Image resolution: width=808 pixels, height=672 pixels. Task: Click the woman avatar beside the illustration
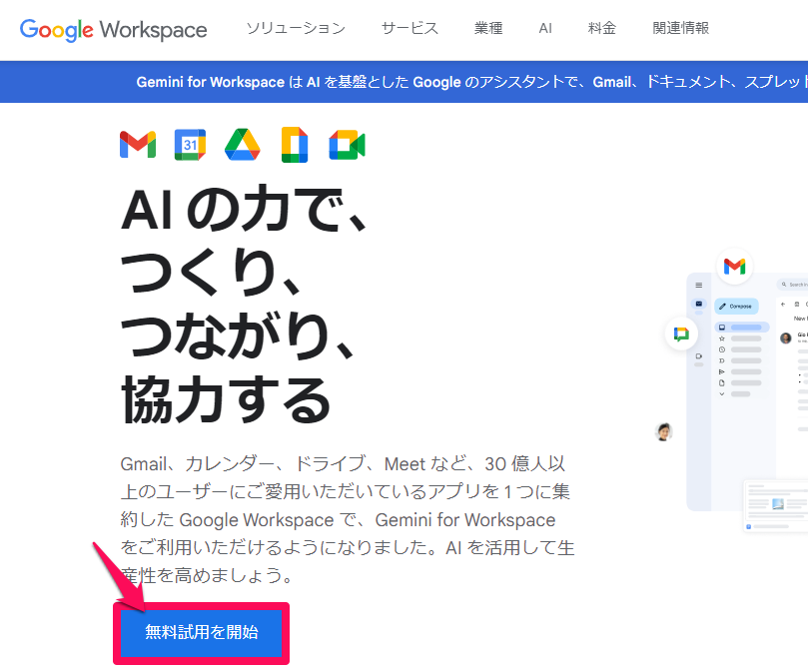664,431
